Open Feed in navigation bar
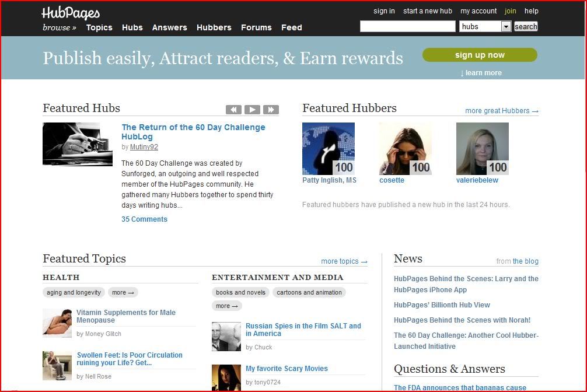This screenshot has height=392, width=587. [292, 27]
